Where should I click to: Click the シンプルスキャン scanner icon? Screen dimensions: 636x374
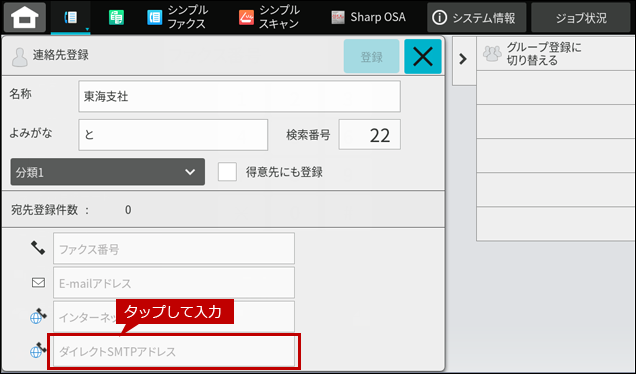[x=246, y=17]
